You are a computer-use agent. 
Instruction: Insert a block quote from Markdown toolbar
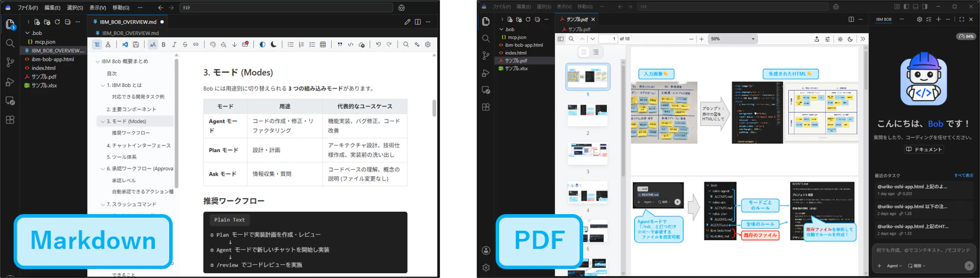339,44
